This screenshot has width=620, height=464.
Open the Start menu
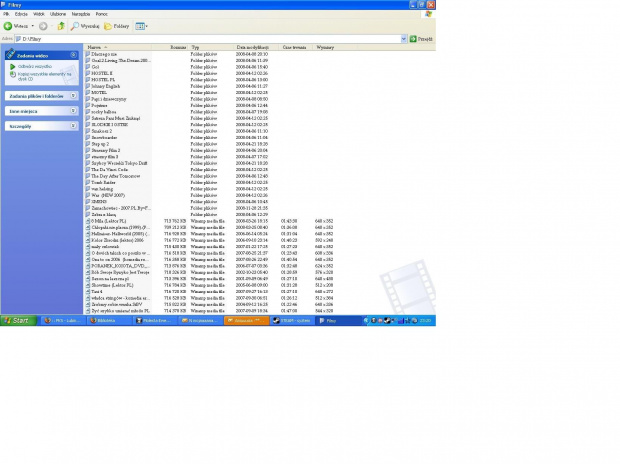coord(18,320)
